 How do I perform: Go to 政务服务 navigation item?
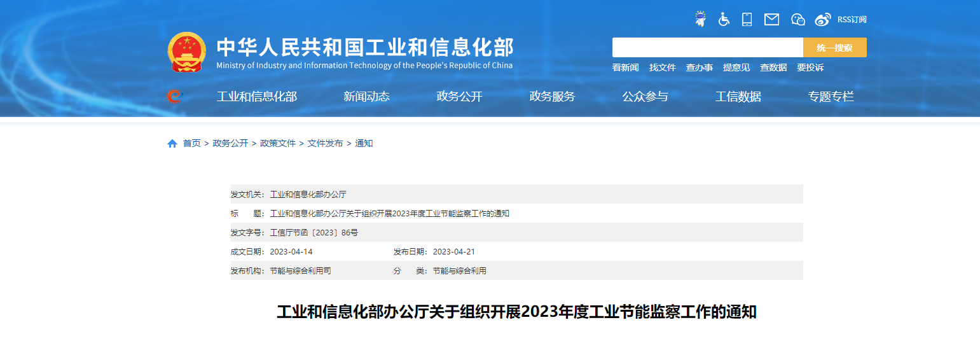552,97
